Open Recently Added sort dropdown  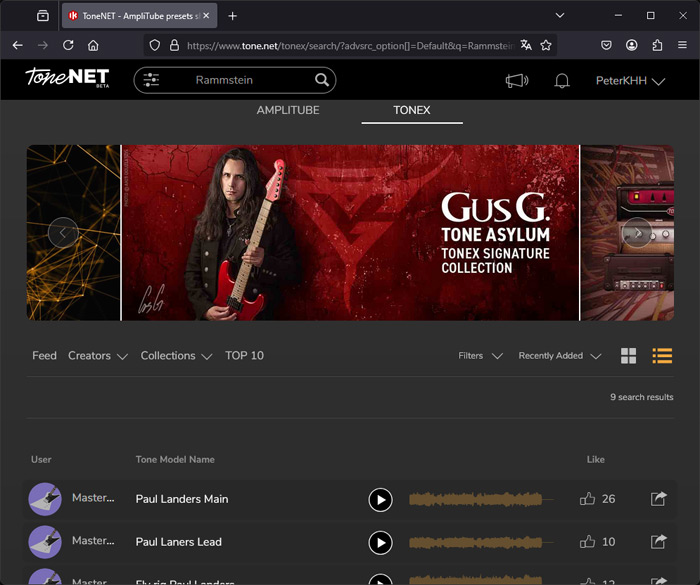[x=560, y=356]
